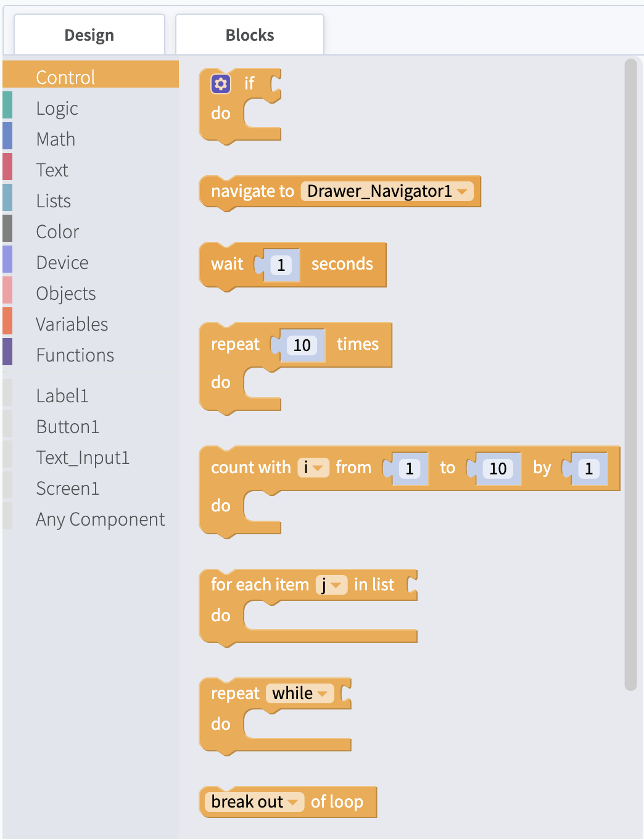Switch to the Blocks tab
Screen dimensions: 644x839
[x=249, y=35]
